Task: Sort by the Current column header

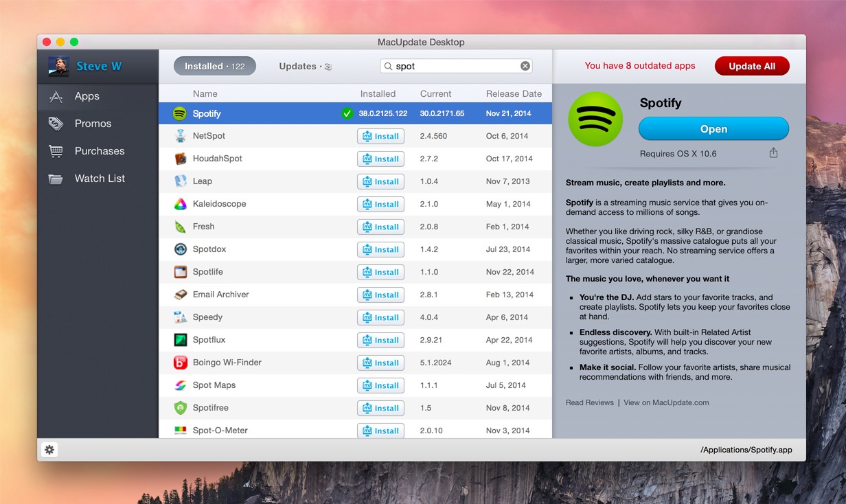Action: click(x=435, y=93)
